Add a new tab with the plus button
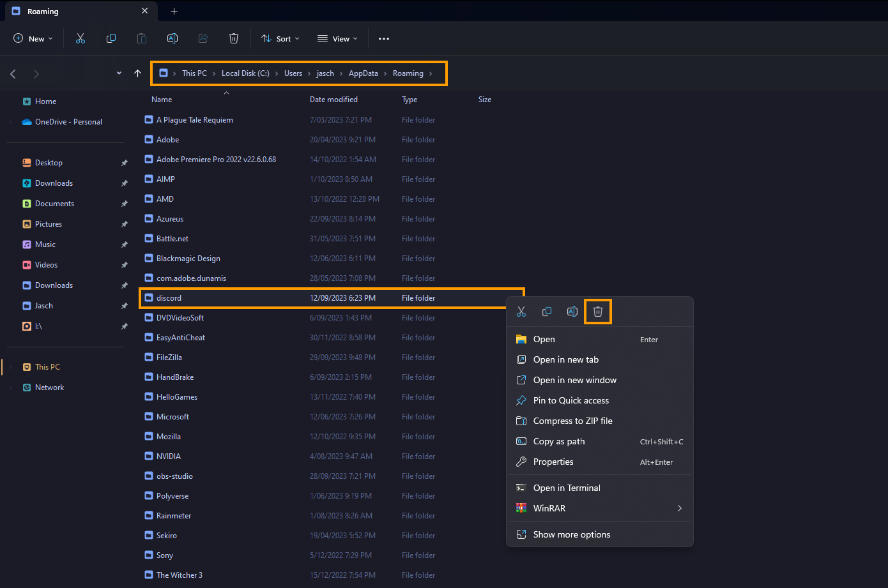The width and height of the screenshot is (888, 588). (174, 11)
